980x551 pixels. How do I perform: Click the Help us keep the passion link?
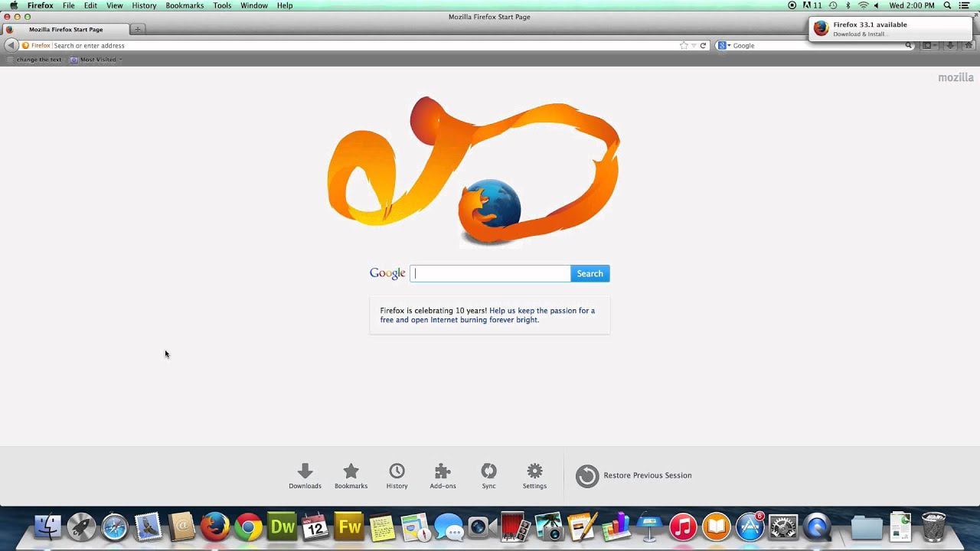488,315
